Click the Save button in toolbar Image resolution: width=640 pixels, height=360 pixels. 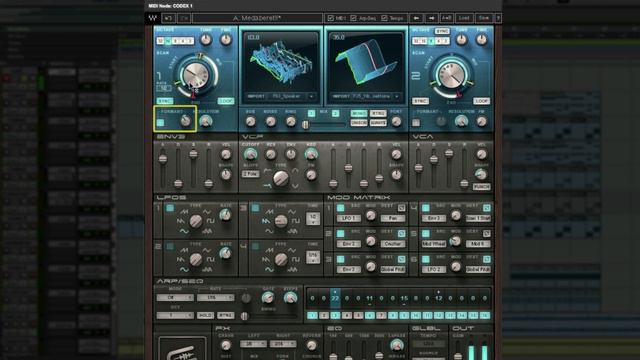[484, 18]
